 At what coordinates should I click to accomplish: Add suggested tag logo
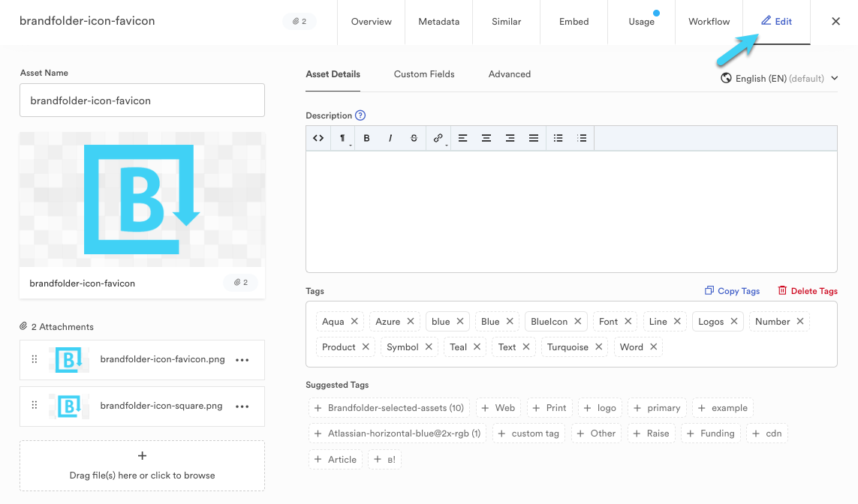coord(600,408)
